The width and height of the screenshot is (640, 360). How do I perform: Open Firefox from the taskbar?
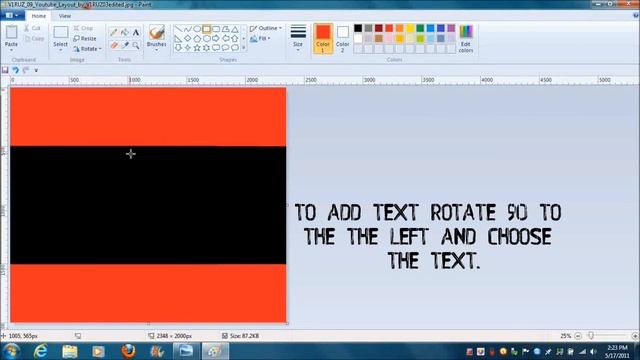[x=128, y=351]
